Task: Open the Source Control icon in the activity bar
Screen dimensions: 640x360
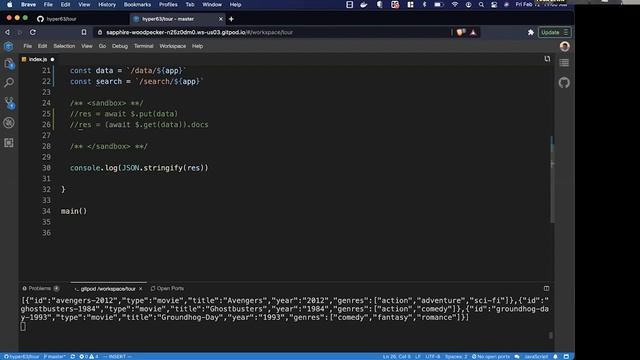Action: [9, 103]
